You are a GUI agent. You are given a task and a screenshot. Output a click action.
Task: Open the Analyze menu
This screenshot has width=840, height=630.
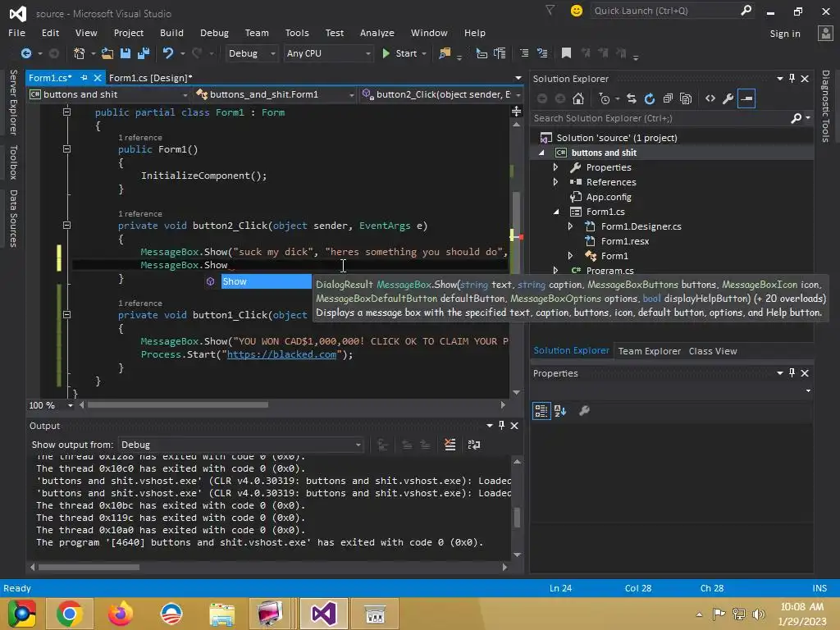377,33
